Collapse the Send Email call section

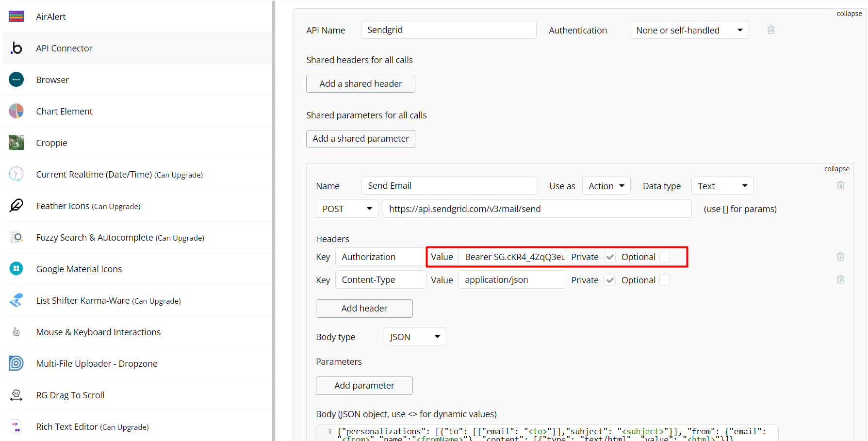836,169
